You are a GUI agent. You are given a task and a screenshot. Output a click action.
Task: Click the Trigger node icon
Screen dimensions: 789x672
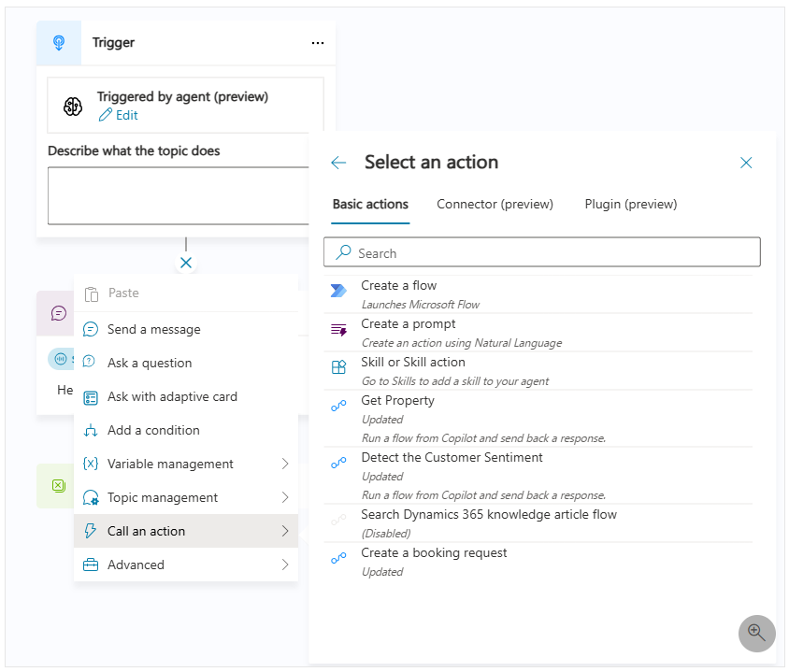tap(59, 43)
